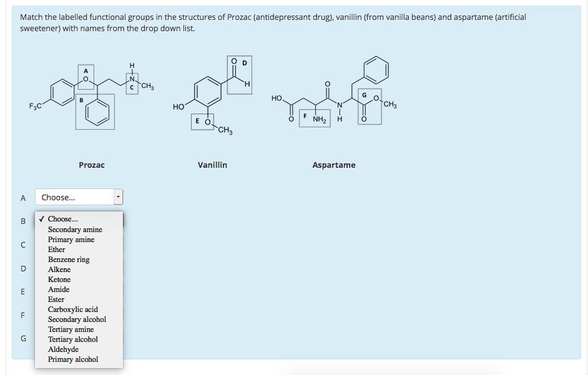Click the "Vanillin" structure label
This screenshot has width=588, height=375.
212,165
